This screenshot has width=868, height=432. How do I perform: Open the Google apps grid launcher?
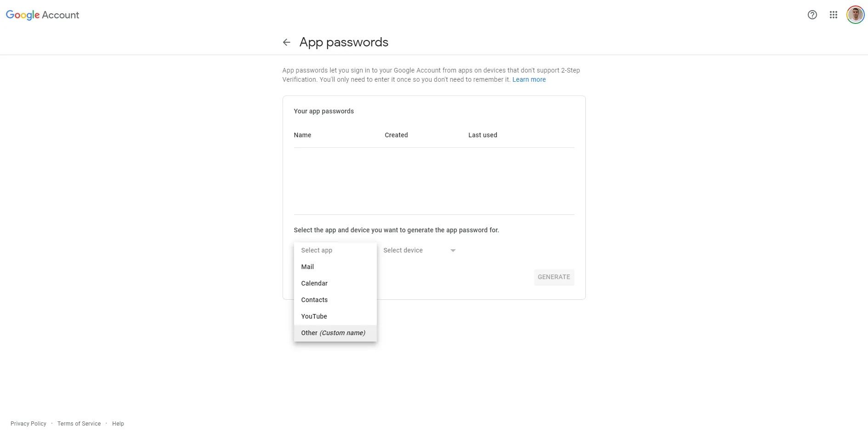coord(833,15)
